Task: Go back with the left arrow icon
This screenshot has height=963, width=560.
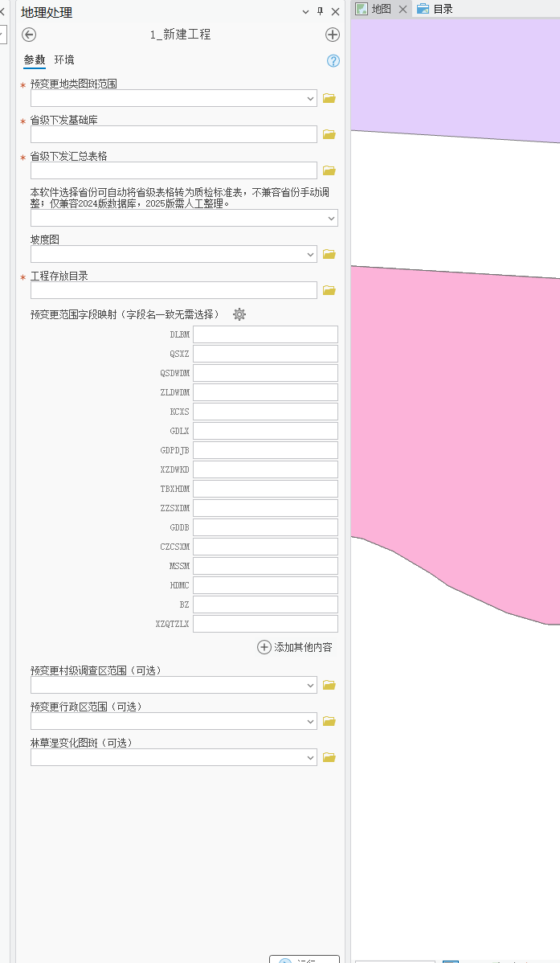Action: 29,35
